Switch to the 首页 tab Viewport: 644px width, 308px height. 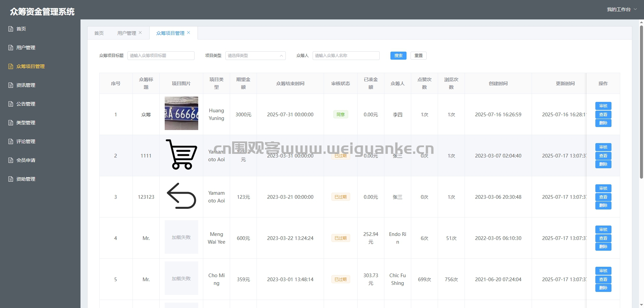coord(99,33)
